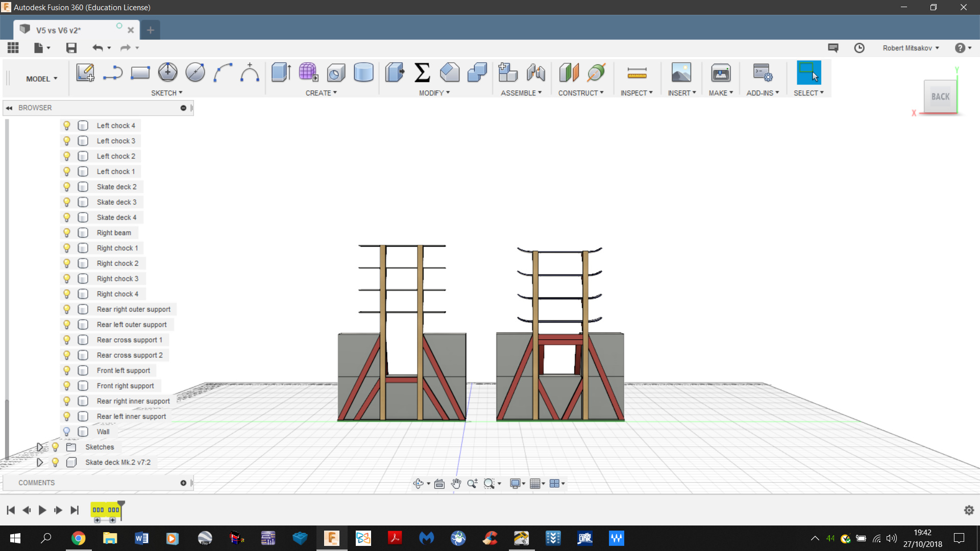
Task: Toggle visibility of Left chock 4
Action: coord(67,126)
